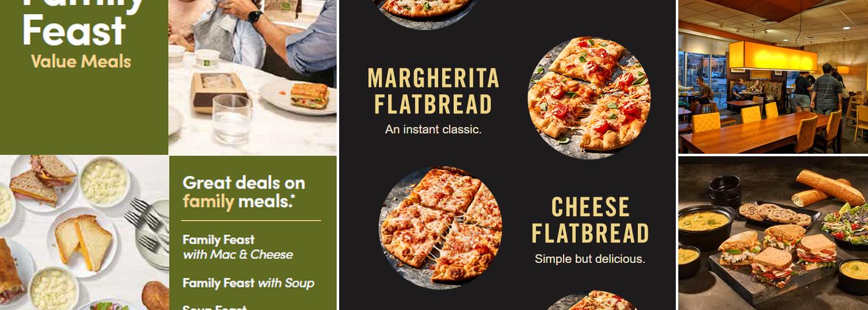Image resolution: width=868 pixels, height=310 pixels.
Task: Open the family dining table photo
Action: pyautogui.click(x=252, y=77)
